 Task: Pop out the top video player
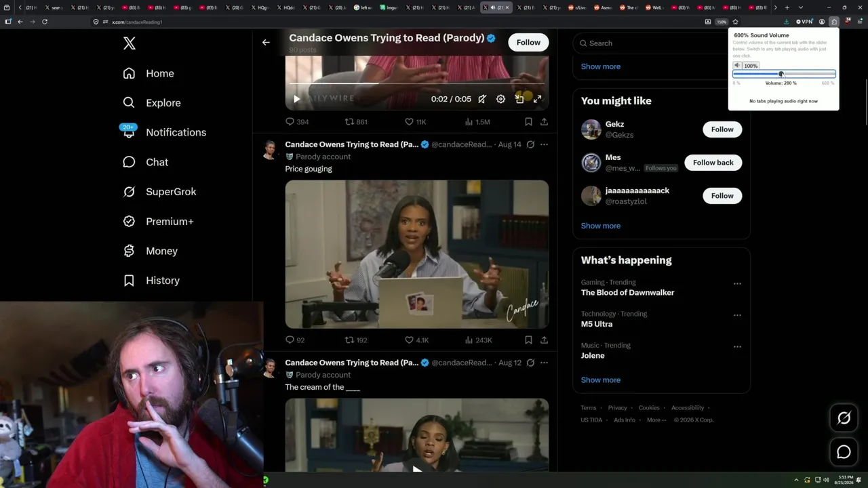(519, 99)
